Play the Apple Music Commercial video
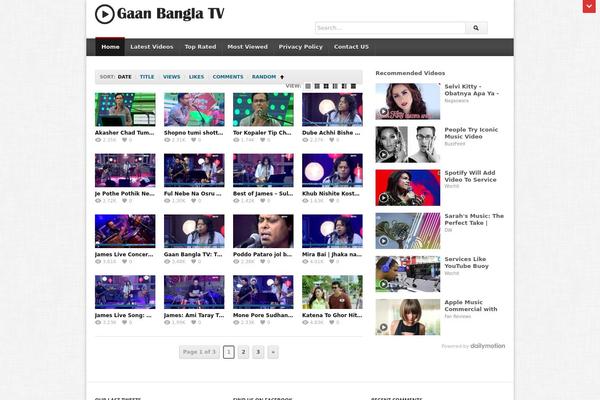The width and height of the screenshot is (600, 400). pyautogui.click(x=383, y=327)
